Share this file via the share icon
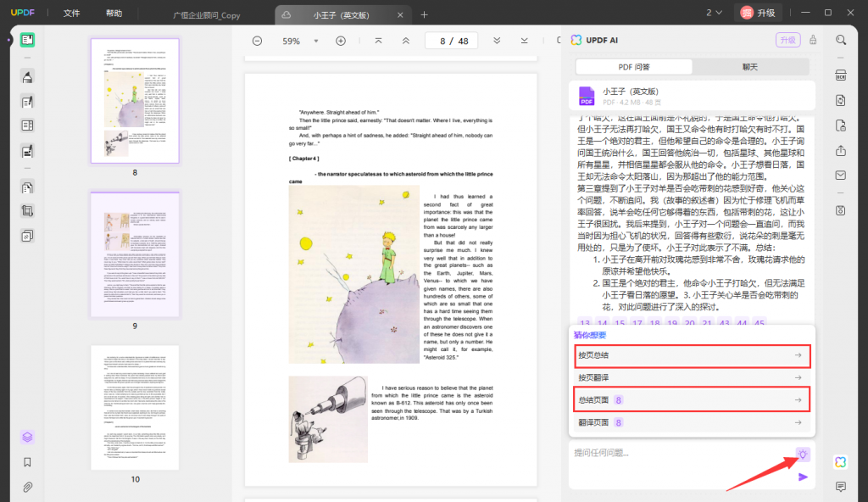Screen dimensions: 868x502 (841, 151)
